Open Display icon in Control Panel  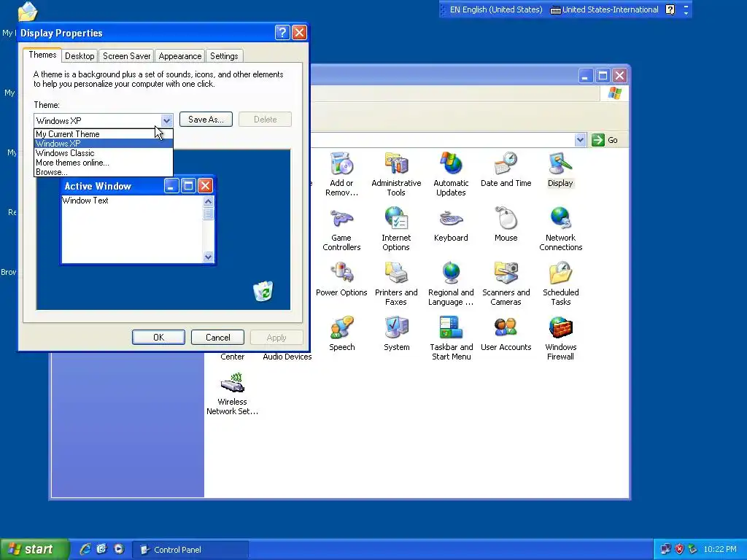[x=560, y=169]
